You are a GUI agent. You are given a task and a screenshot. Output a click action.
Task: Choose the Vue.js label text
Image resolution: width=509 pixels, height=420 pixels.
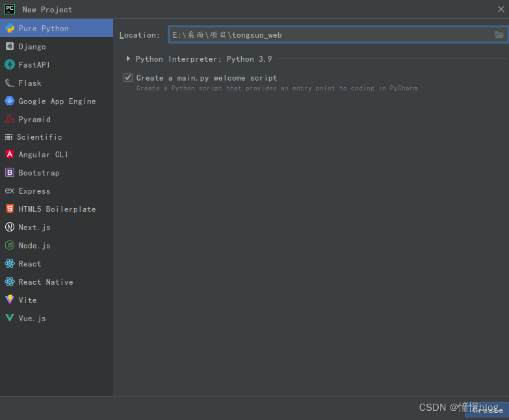tap(32, 319)
